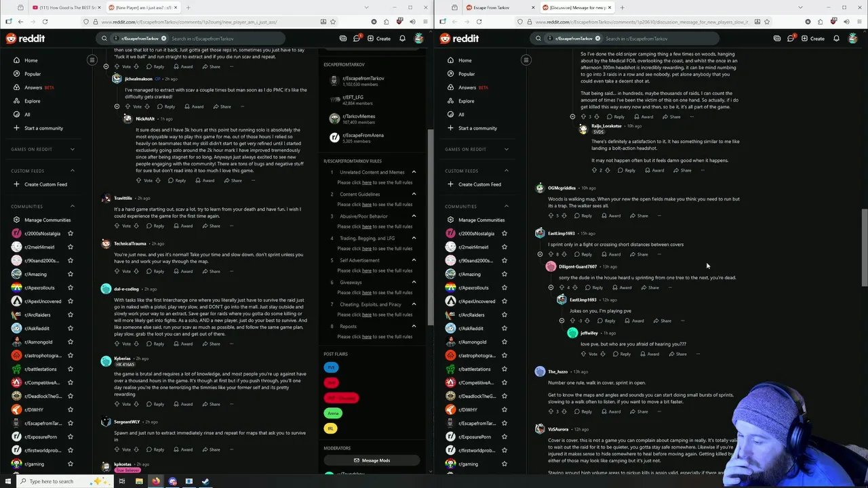Screen dimensions: 868x488
Task: Go back in the left browser window
Action: pos(20,22)
